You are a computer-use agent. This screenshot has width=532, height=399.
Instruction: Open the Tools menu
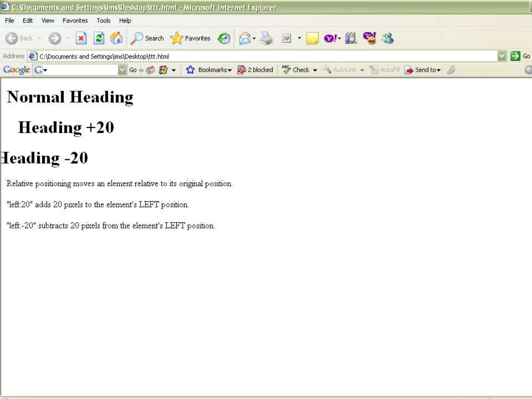click(103, 21)
